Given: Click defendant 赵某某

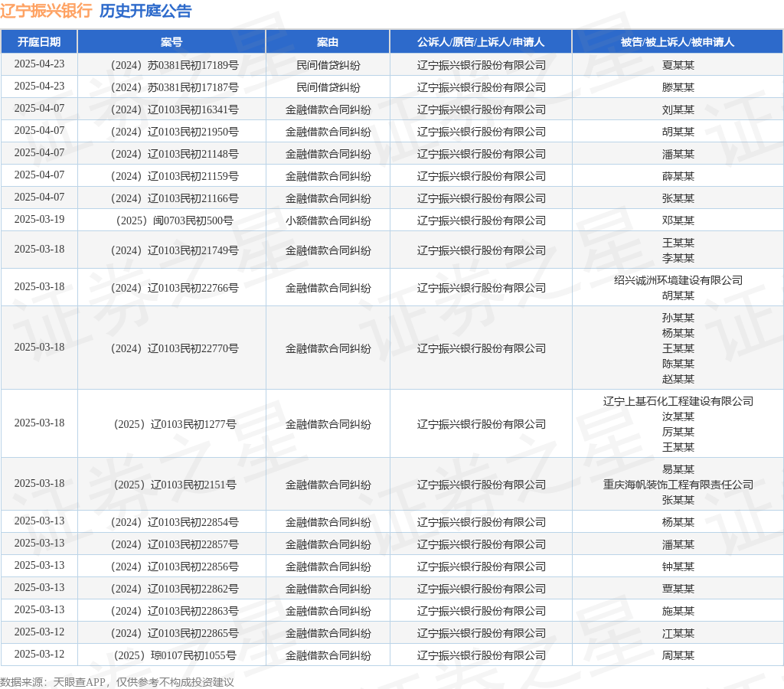Looking at the screenshot, I should coord(678,379).
